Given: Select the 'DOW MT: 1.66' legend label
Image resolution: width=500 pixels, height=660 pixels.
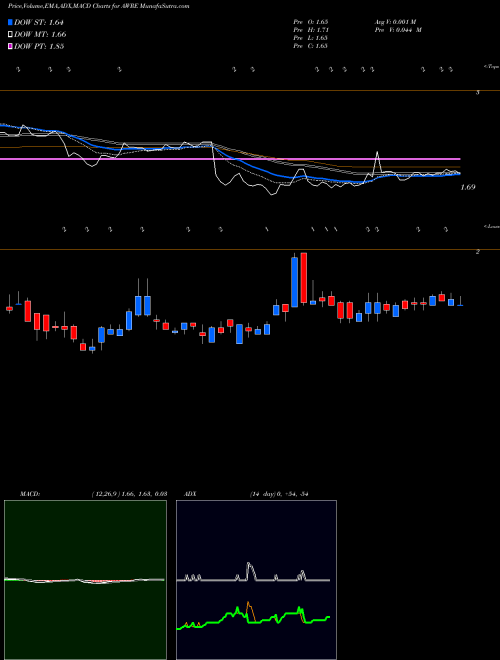Looking at the screenshot, I should pyautogui.click(x=40, y=34).
